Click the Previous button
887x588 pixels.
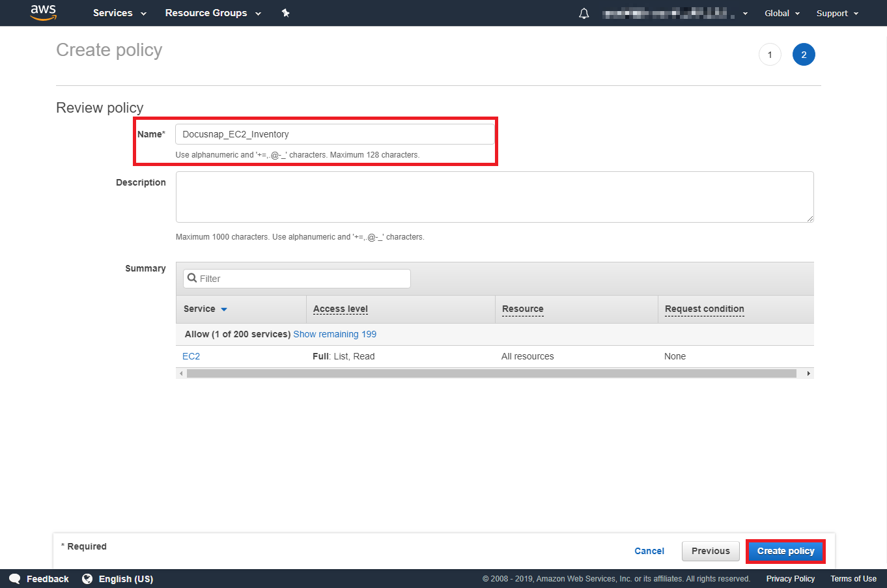point(711,551)
